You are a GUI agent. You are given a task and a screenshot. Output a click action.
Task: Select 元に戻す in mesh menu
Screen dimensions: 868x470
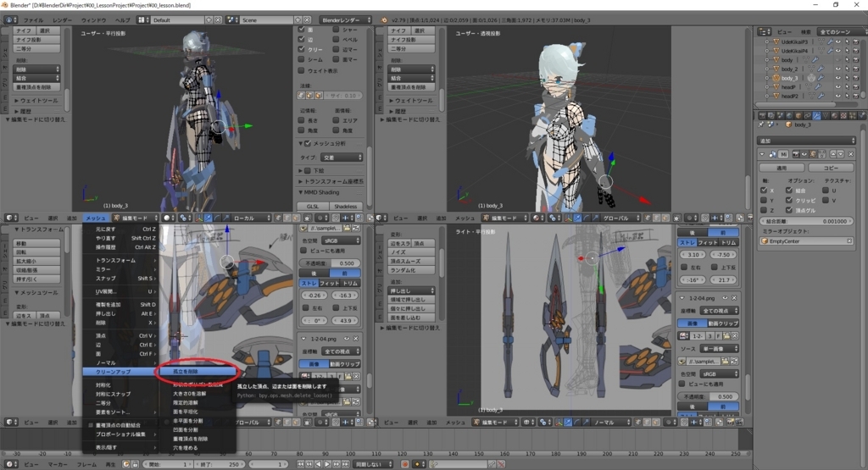120,229
